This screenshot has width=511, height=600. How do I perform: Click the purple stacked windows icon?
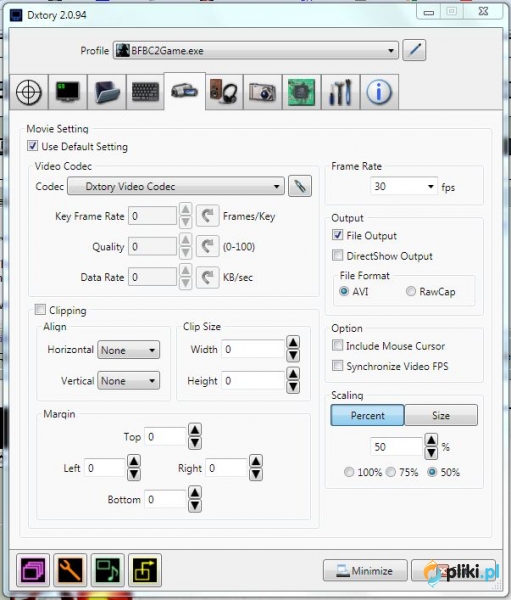pyautogui.click(x=33, y=570)
